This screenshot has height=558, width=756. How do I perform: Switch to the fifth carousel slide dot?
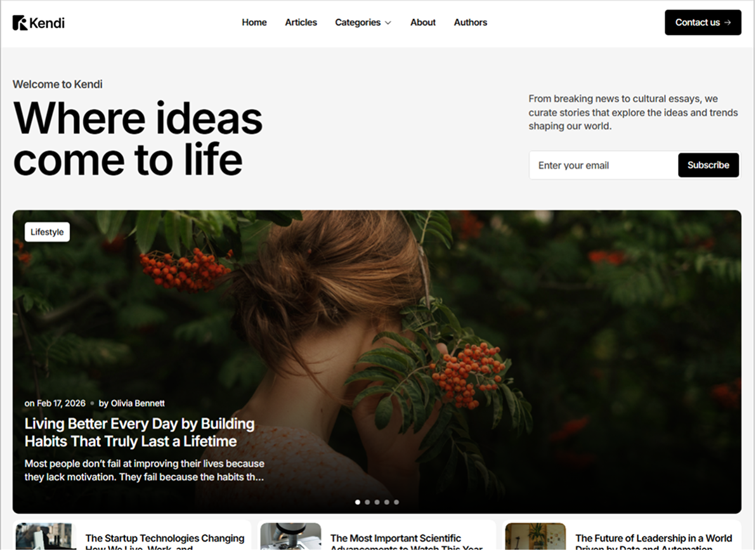click(396, 502)
